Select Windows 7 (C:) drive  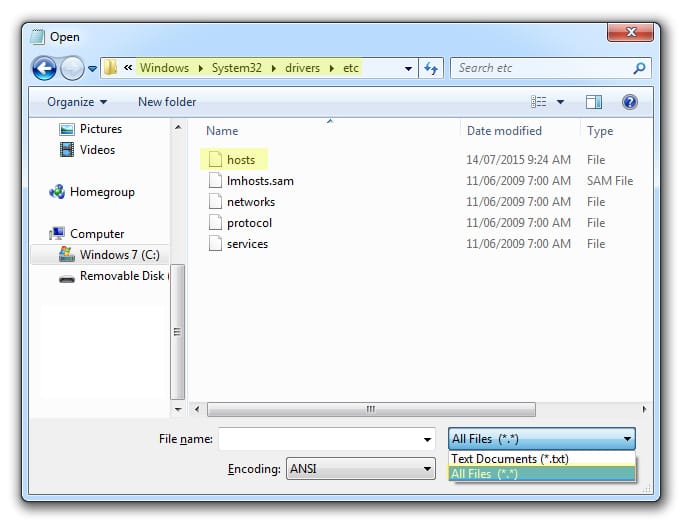point(100,254)
